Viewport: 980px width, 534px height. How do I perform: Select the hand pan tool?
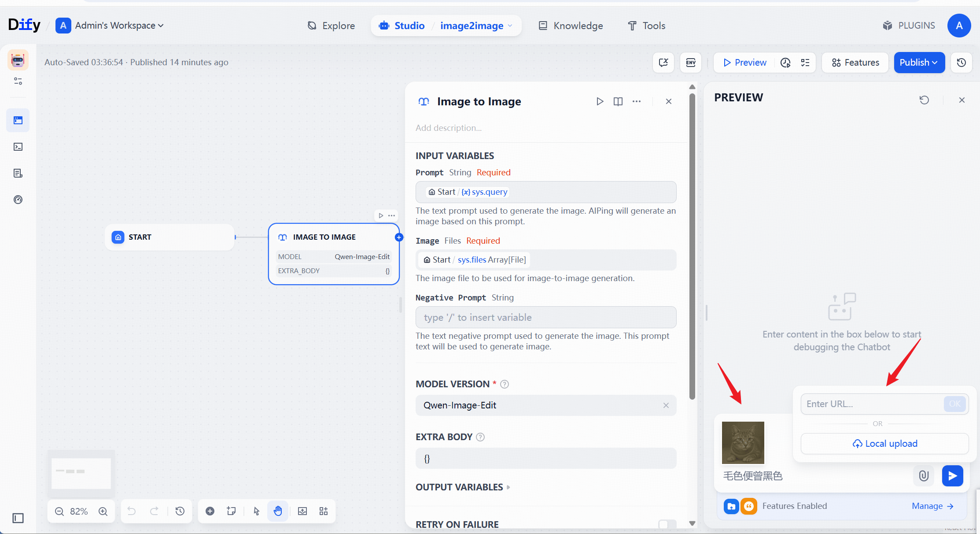[x=278, y=511]
